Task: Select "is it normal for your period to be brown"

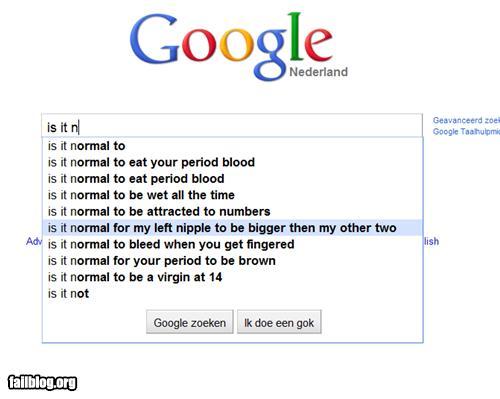Action: click(232, 261)
